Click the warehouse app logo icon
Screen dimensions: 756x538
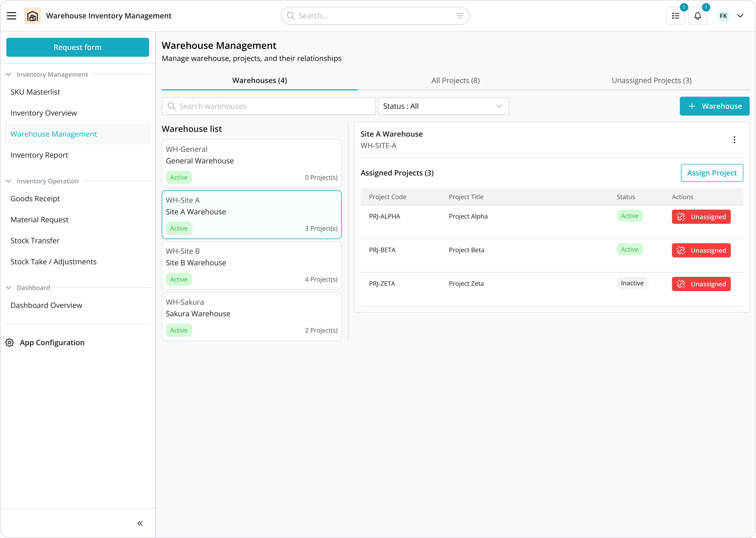(x=32, y=16)
